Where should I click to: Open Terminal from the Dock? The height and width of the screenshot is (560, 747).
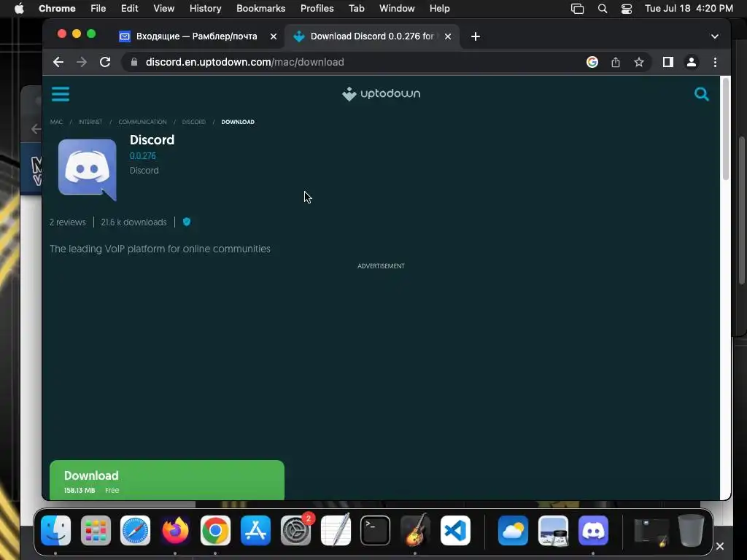pos(376,530)
